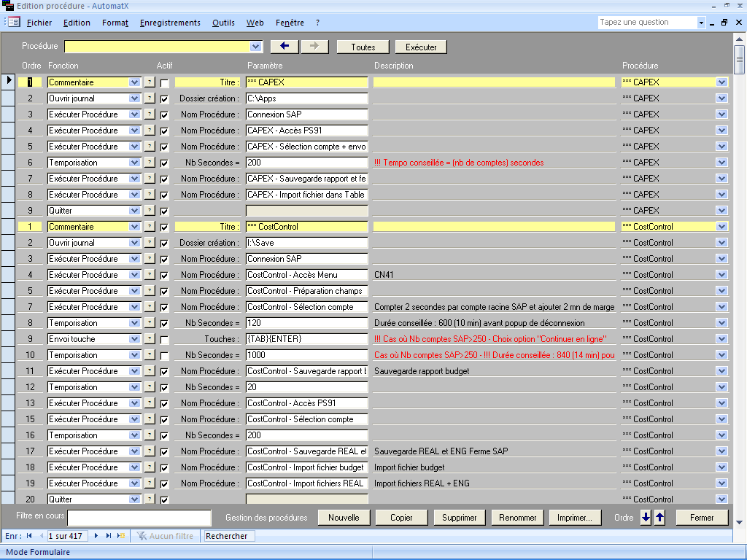Open the Format menu

(115, 23)
